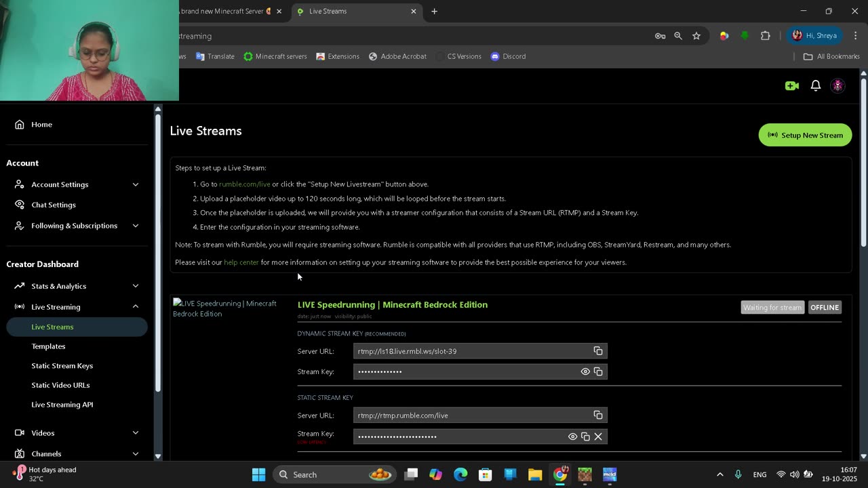Reveal the dynamic stream key
The image size is (868, 488).
pos(585,371)
